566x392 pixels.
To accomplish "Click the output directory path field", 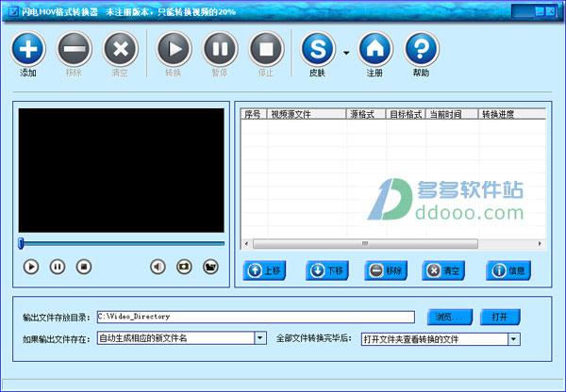I will 256,317.
